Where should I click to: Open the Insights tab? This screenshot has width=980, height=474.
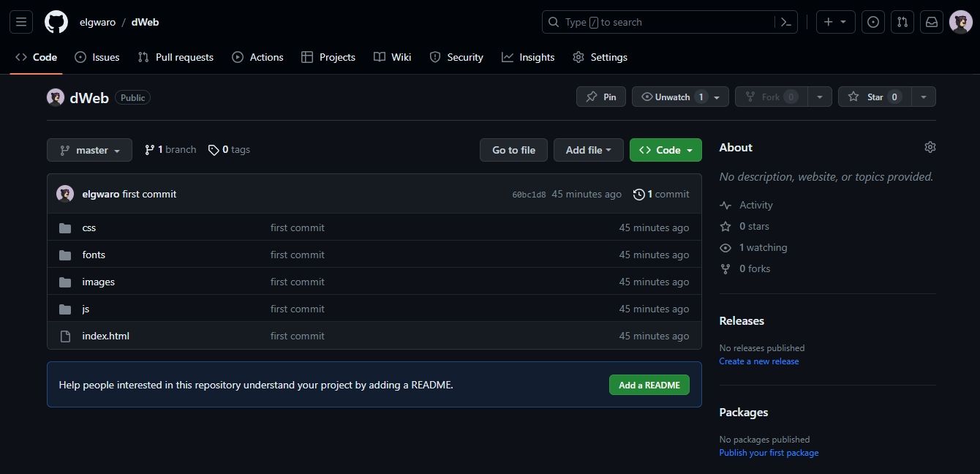(528, 57)
